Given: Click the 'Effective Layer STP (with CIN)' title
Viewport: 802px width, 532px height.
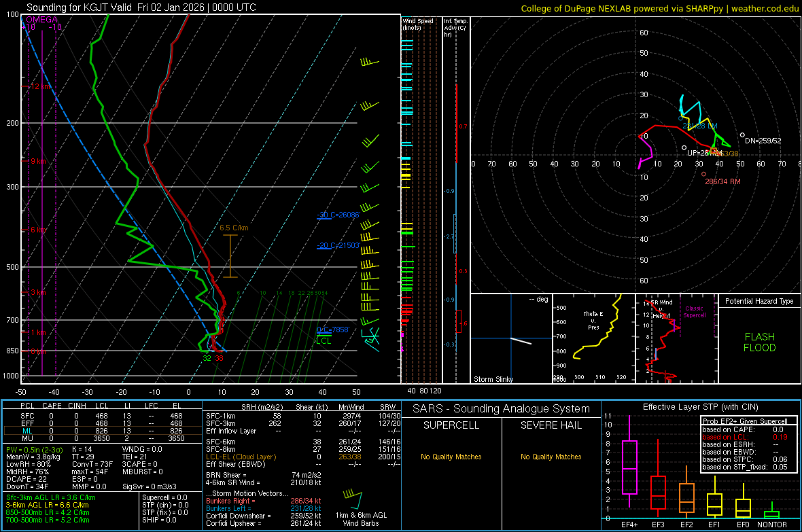Looking at the screenshot, I should [x=700, y=407].
